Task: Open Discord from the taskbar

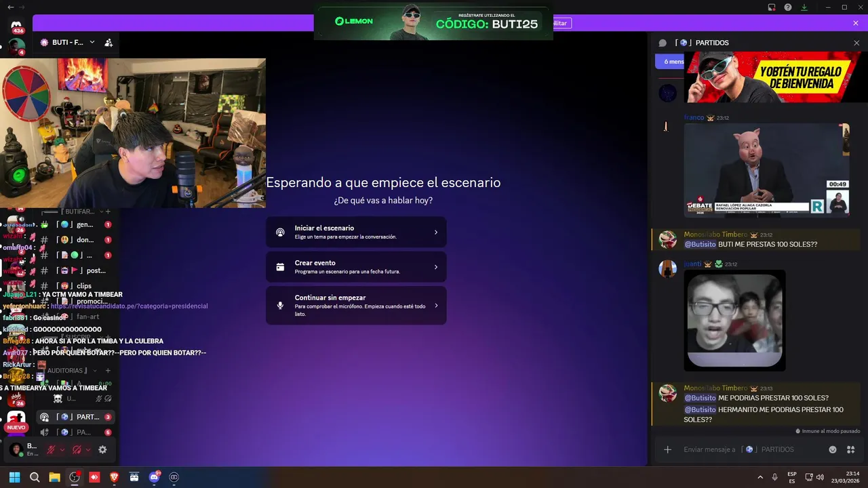Action: (x=154, y=477)
